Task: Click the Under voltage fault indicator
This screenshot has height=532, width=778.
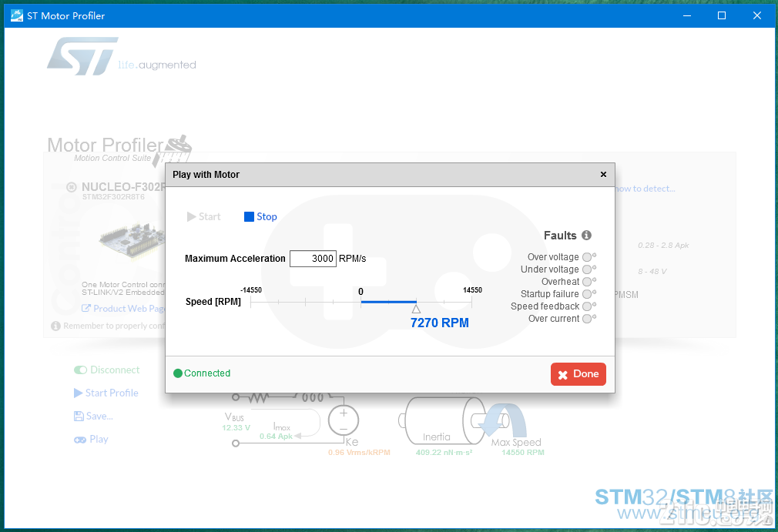Action: tap(588, 269)
